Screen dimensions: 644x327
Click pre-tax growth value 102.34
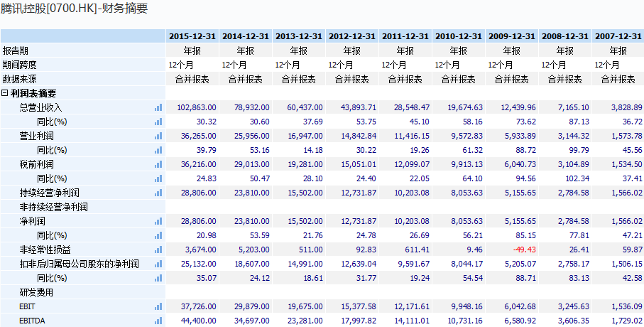[x=577, y=178]
